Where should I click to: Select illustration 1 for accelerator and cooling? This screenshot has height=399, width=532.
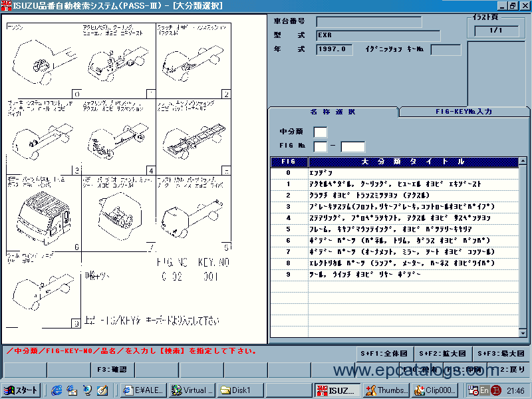118,61
